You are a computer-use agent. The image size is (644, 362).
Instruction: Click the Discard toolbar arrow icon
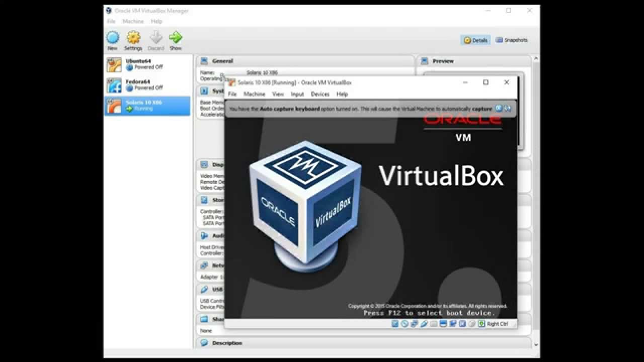coord(156,37)
